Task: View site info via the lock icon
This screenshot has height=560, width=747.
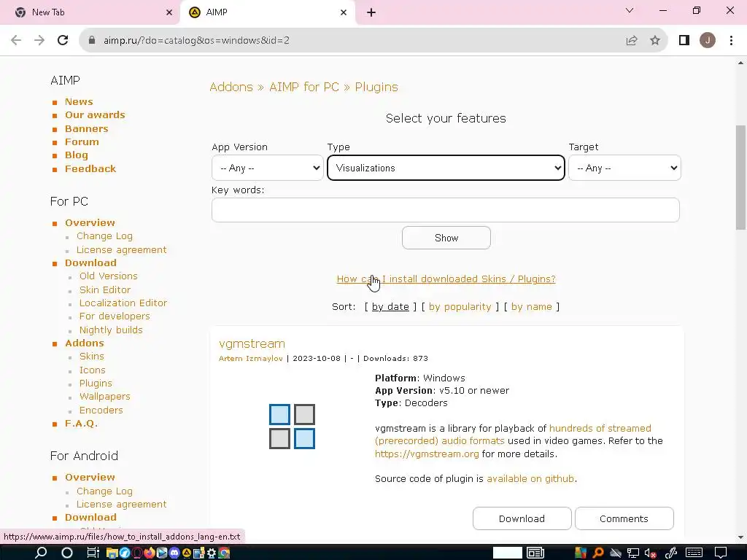Action: 93,41
